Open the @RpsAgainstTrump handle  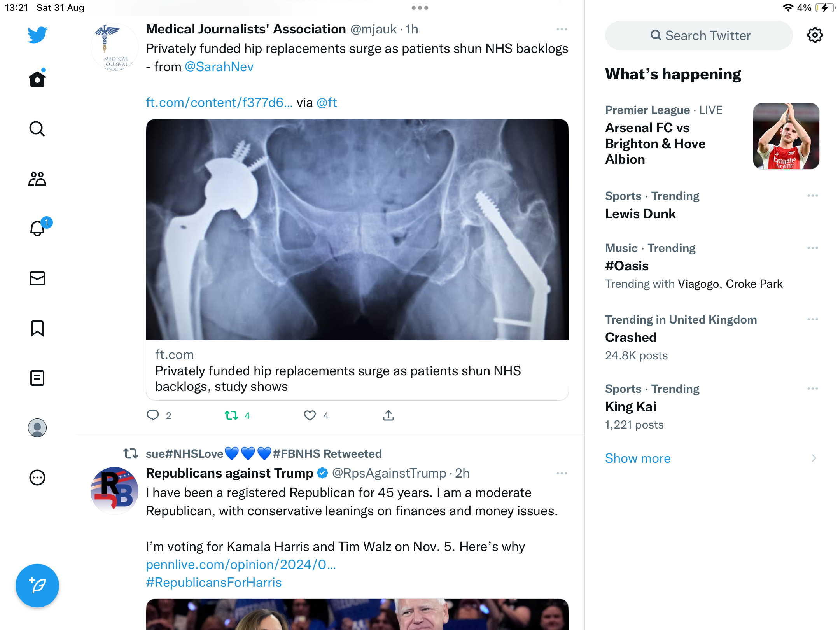pos(389,473)
